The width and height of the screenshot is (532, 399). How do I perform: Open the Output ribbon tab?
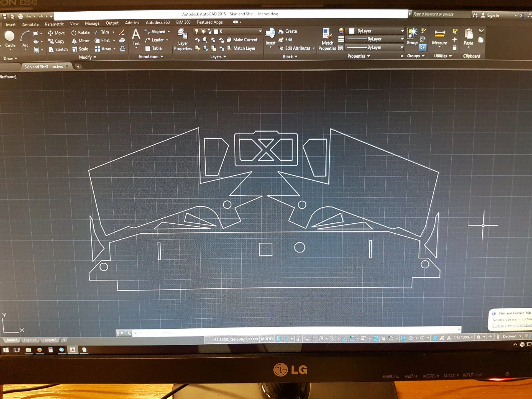[x=112, y=23]
